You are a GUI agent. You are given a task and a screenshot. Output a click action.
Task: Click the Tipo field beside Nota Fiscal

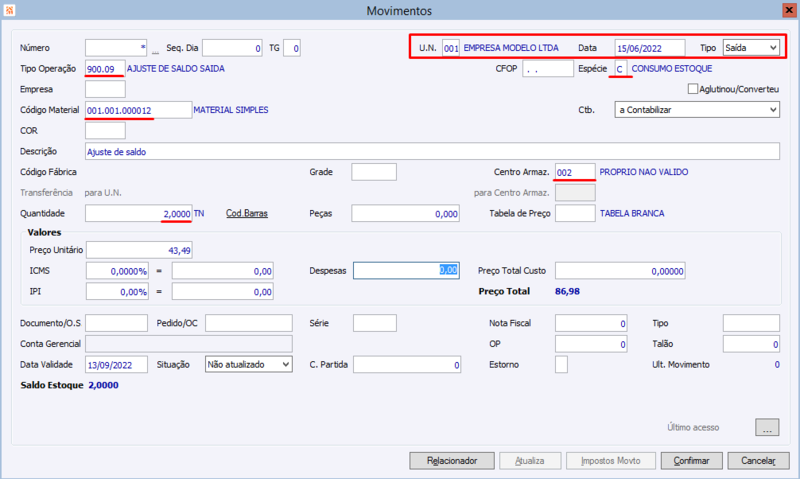[751, 323]
